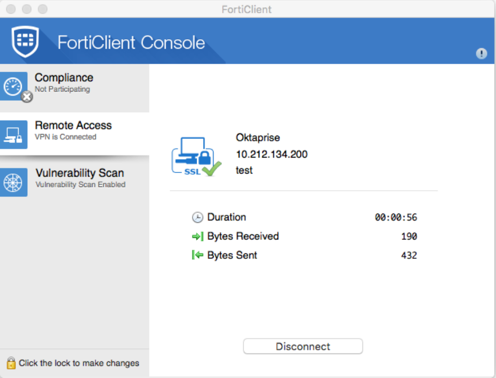Unlock settings via the padlock icon
Image resolution: width=496 pixels, height=378 pixels.
pyautogui.click(x=11, y=363)
